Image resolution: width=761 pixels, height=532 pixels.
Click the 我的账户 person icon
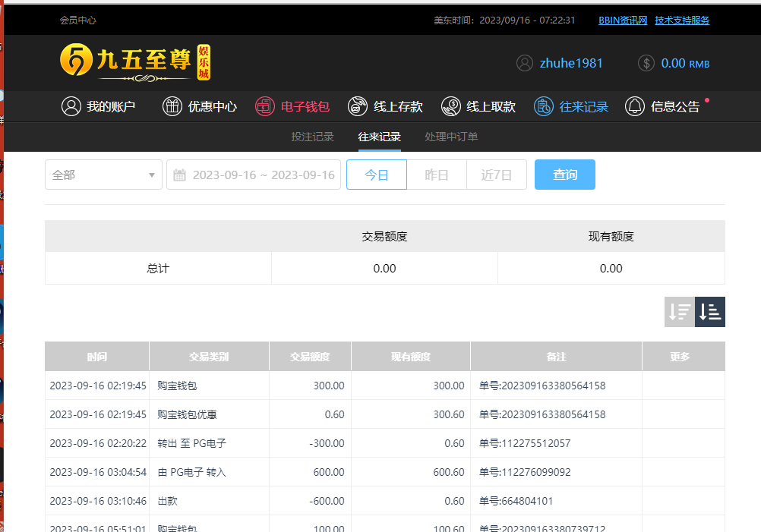pyautogui.click(x=71, y=106)
